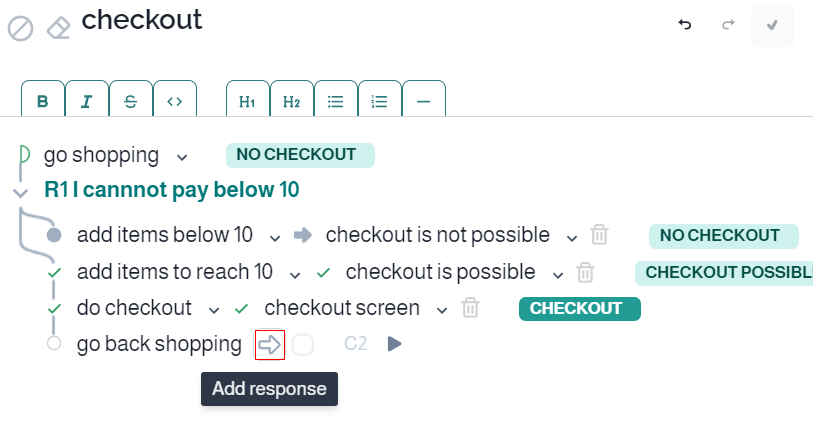
Task: Toggle the green check before 'do checkout'
Action: (x=54, y=309)
